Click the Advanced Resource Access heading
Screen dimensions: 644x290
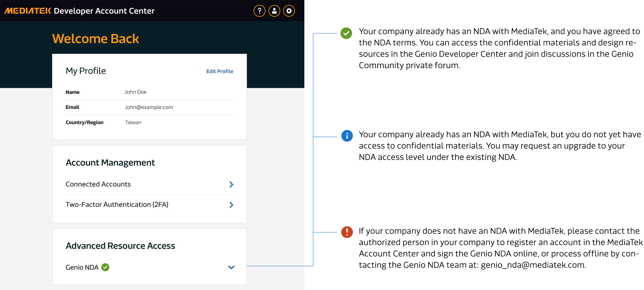point(120,246)
